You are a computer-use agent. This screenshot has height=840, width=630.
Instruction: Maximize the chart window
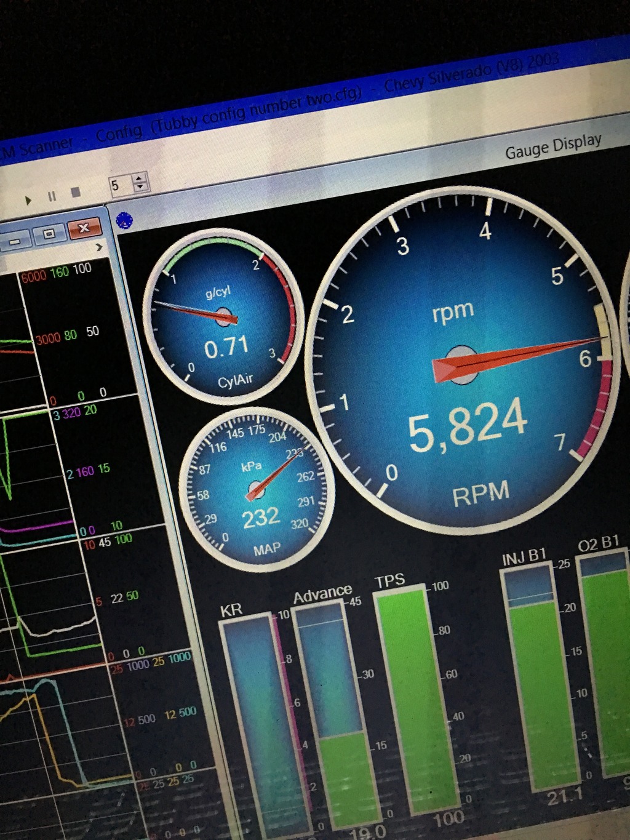click(49, 234)
